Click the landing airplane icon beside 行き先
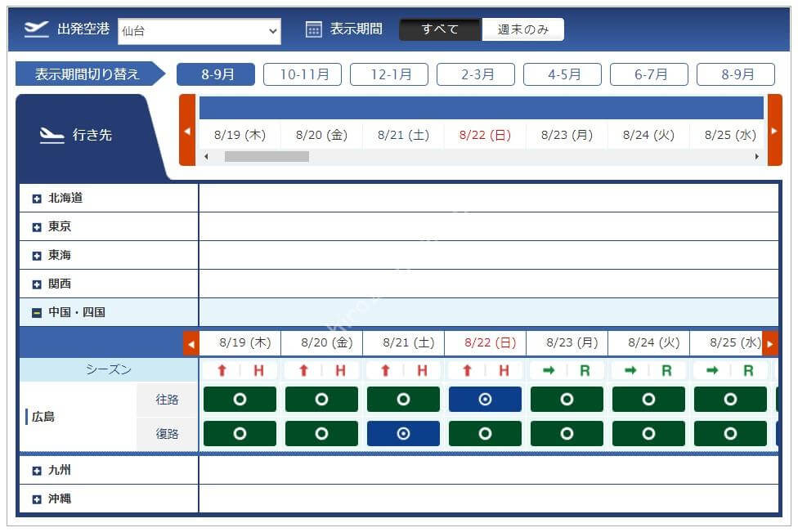This screenshot has width=798, height=532. [52, 136]
